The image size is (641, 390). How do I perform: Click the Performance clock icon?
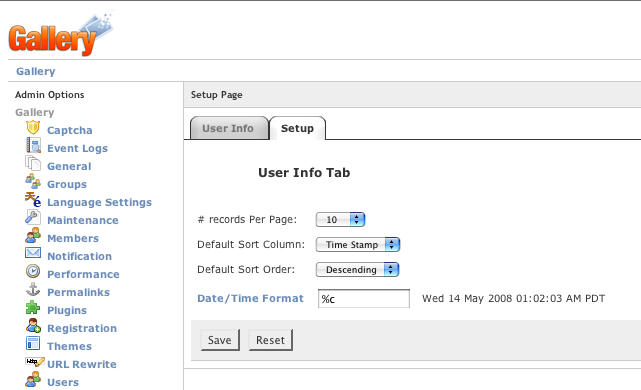click(x=33, y=271)
